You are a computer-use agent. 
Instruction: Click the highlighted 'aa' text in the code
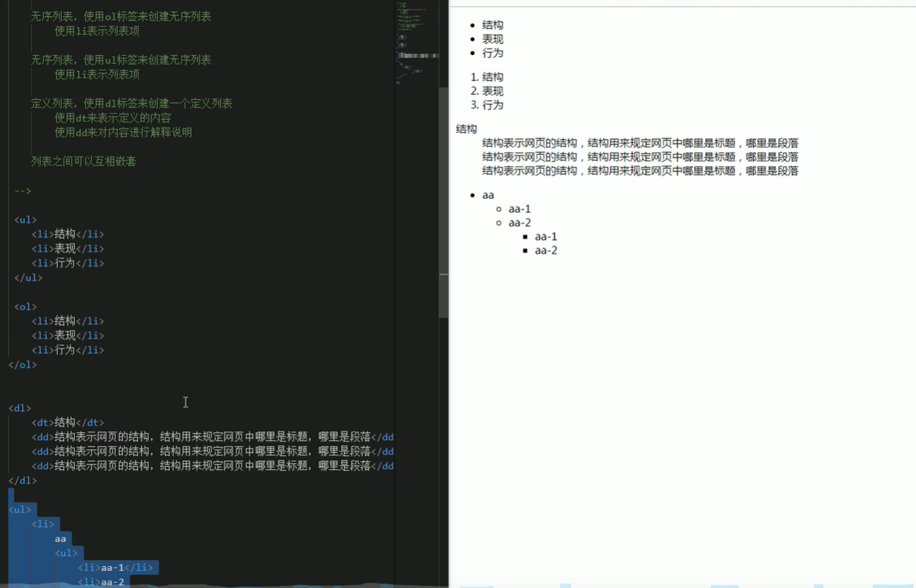pyautogui.click(x=60, y=539)
